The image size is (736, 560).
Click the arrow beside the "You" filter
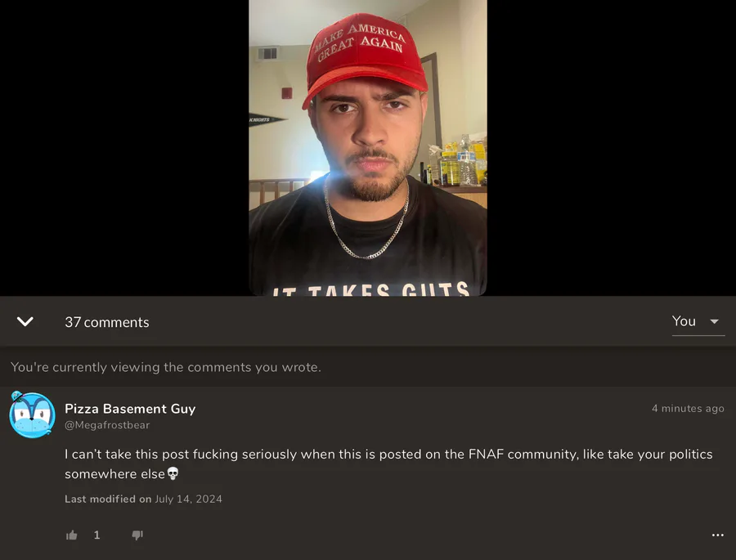tap(715, 321)
